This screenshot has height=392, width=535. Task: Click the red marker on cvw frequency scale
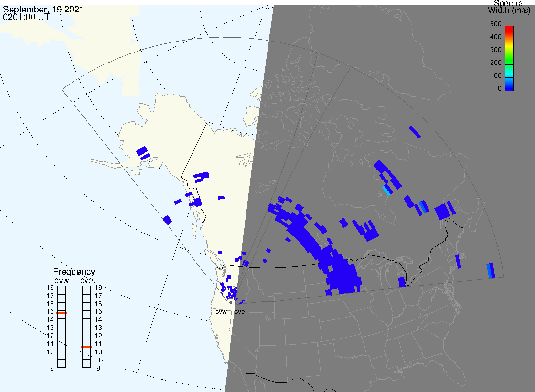[x=62, y=313]
